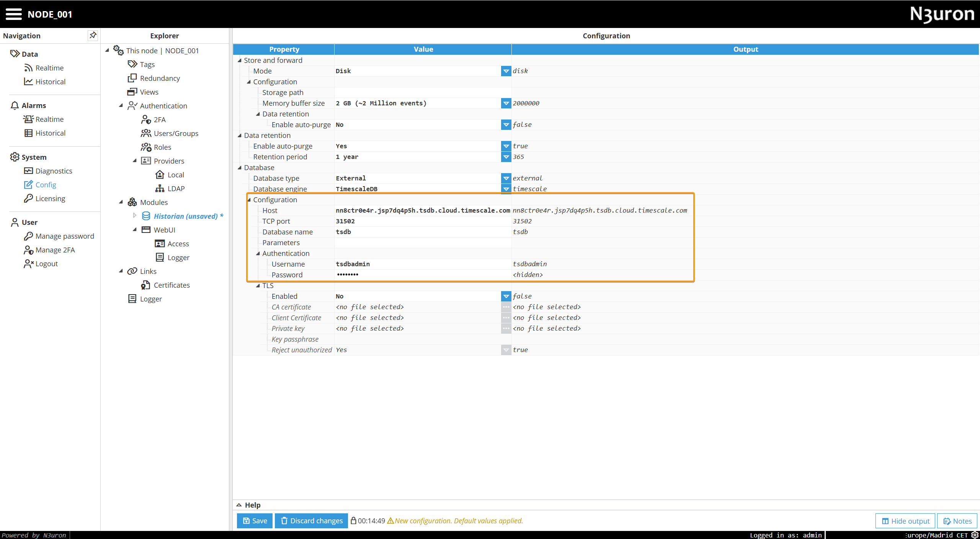The width and height of the screenshot is (980, 539).
Task: Collapse the Authentication tree node in Explorer
Action: [121, 106]
